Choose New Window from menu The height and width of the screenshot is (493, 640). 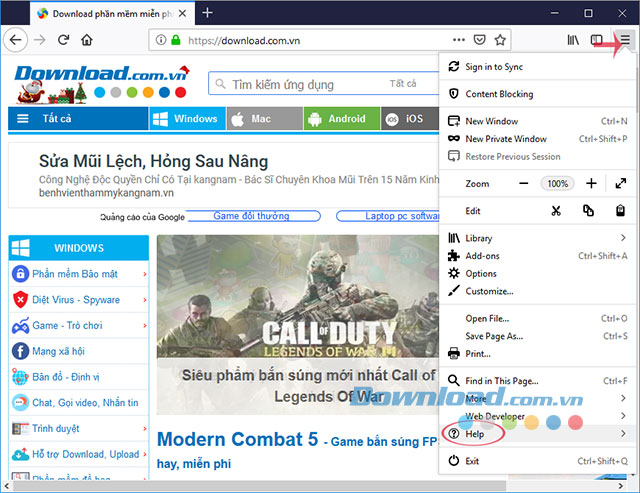tap(537, 121)
